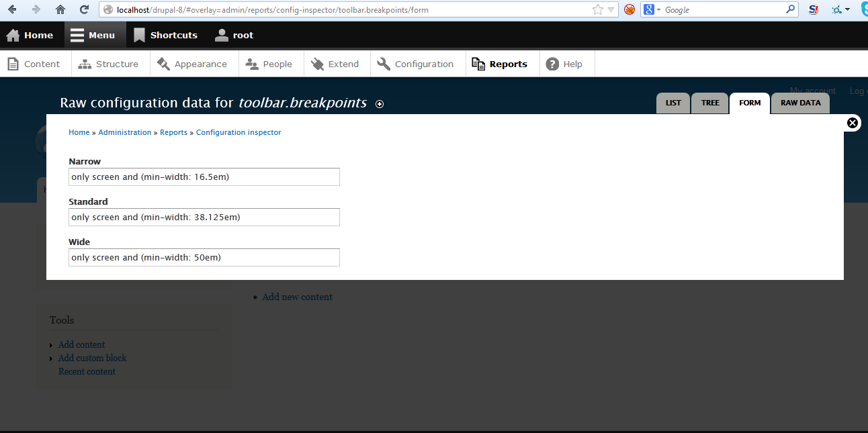Open the root user menu

click(234, 35)
